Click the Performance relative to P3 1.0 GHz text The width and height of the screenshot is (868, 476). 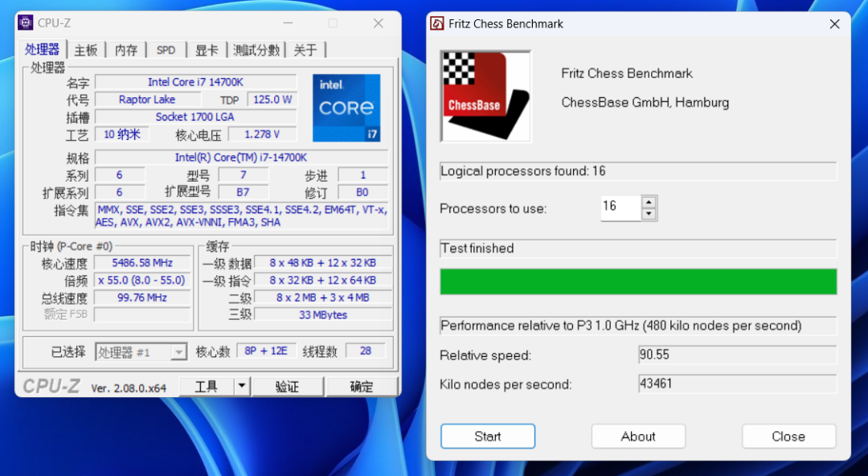coord(621,326)
